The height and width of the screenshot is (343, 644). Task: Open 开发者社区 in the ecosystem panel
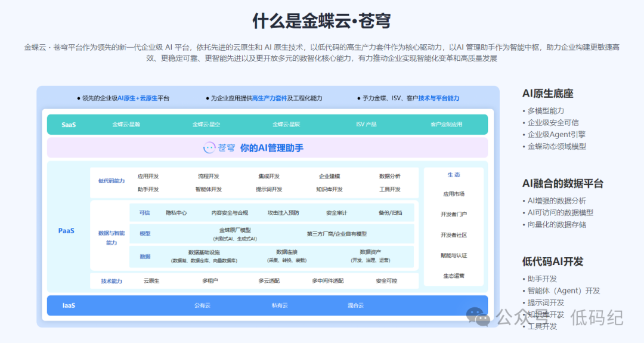click(x=454, y=235)
